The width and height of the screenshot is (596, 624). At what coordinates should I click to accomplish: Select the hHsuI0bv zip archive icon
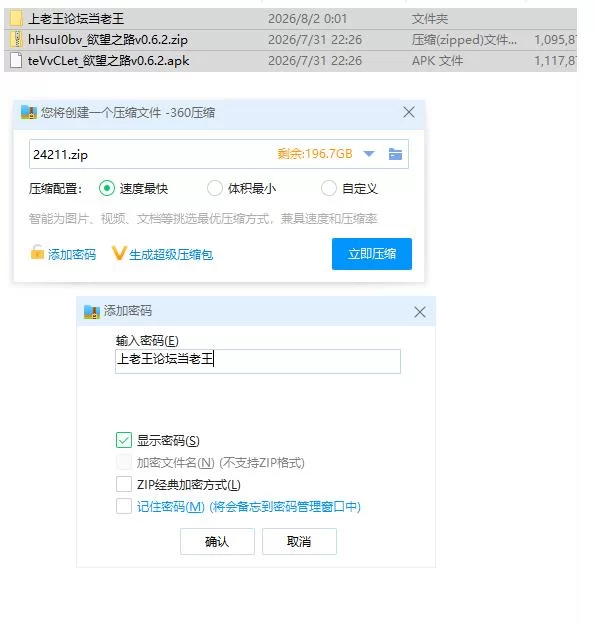(x=16, y=39)
